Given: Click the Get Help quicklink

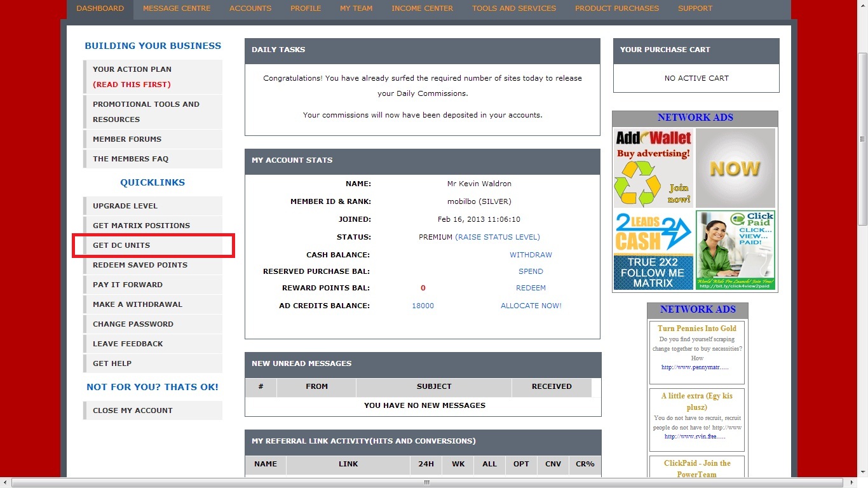Looking at the screenshot, I should [153, 363].
